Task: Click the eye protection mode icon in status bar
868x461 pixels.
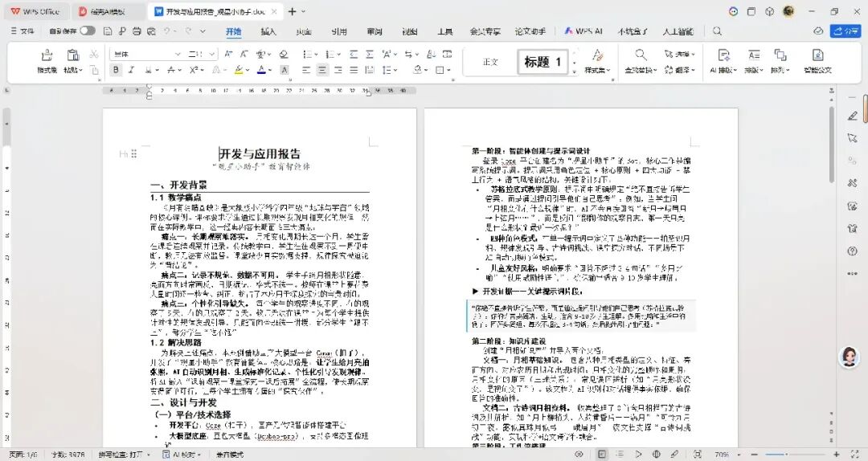Action: (x=579, y=455)
